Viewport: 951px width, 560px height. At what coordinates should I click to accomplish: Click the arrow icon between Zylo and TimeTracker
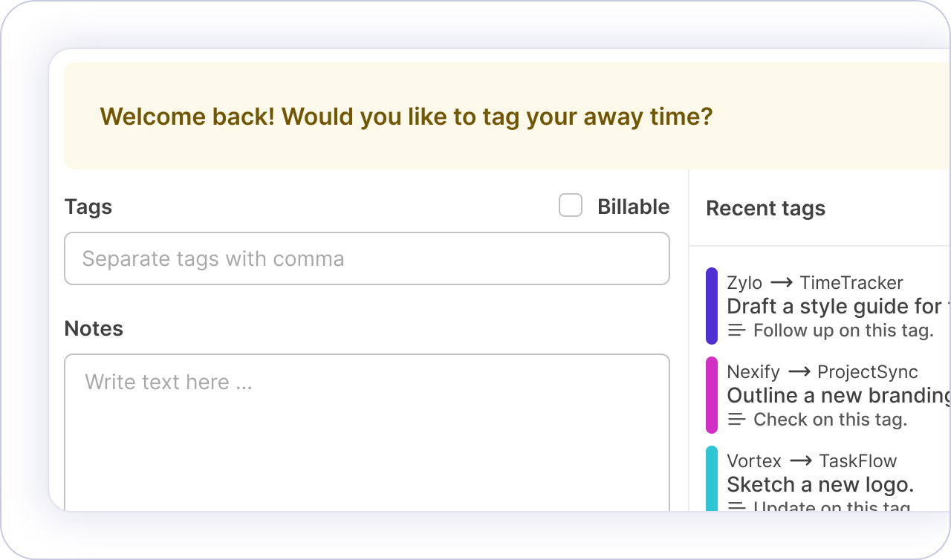[781, 283]
